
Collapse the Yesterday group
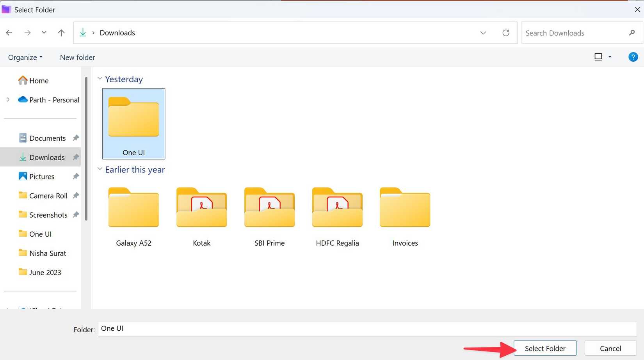coord(100,79)
